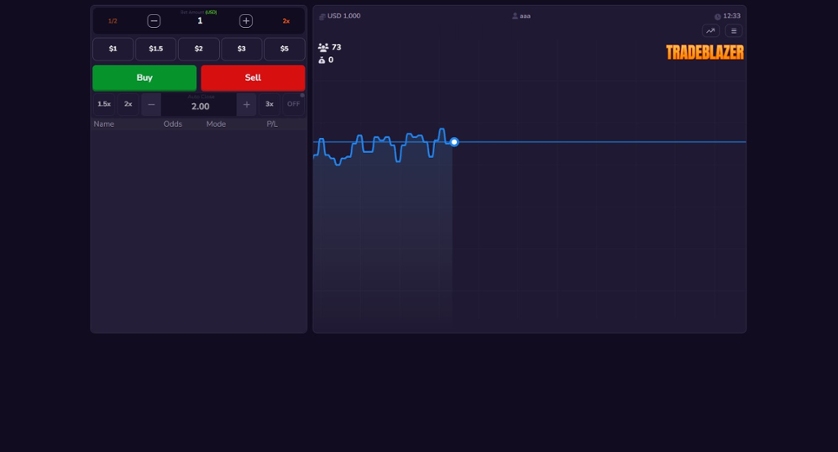
Task: Lower auto close value with minus stepper
Action: [151, 104]
